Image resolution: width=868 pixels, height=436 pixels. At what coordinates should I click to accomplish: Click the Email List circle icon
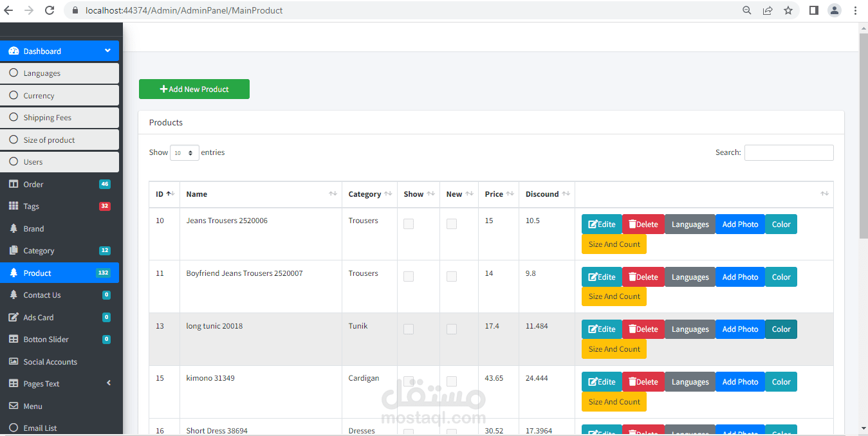tap(14, 428)
